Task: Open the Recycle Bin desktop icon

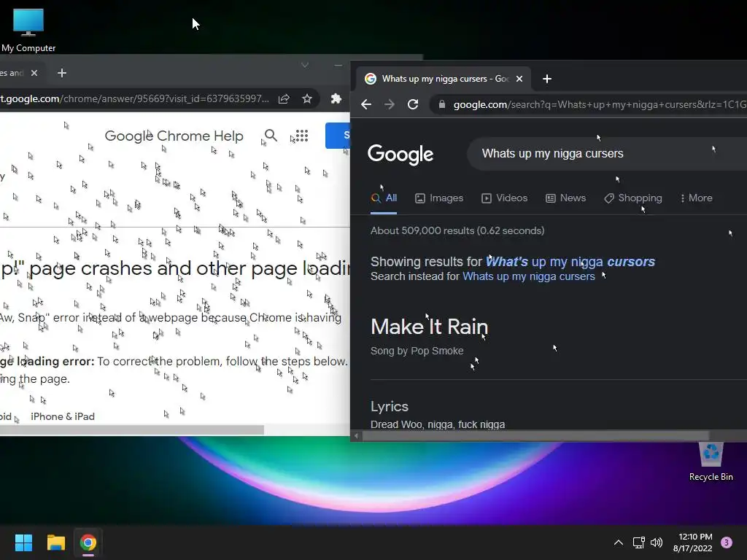Action: click(x=711, y=462)
